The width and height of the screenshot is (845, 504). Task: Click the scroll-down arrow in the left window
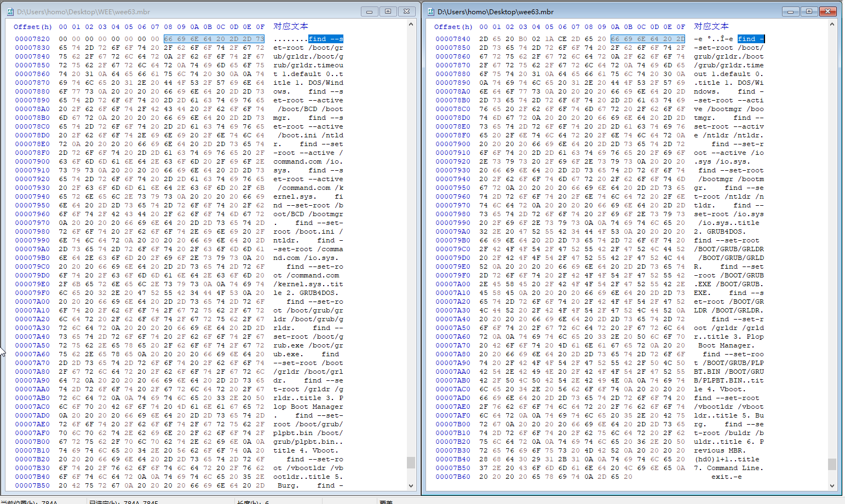click(411, 485)
